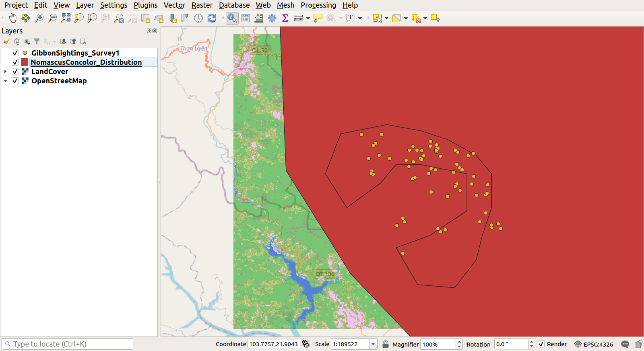The image size is (644, 351).
Task: Open the Processing menu
Action: 318,5
